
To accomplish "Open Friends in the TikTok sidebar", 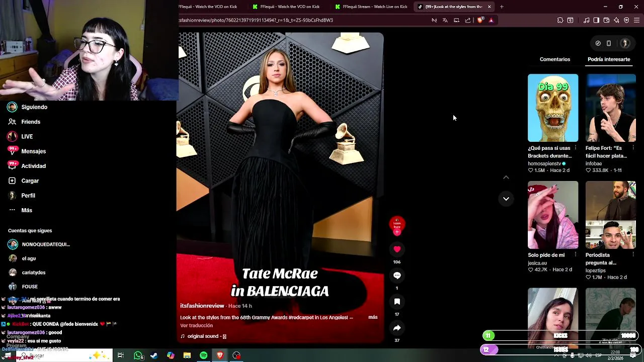I will pos(24,122).
